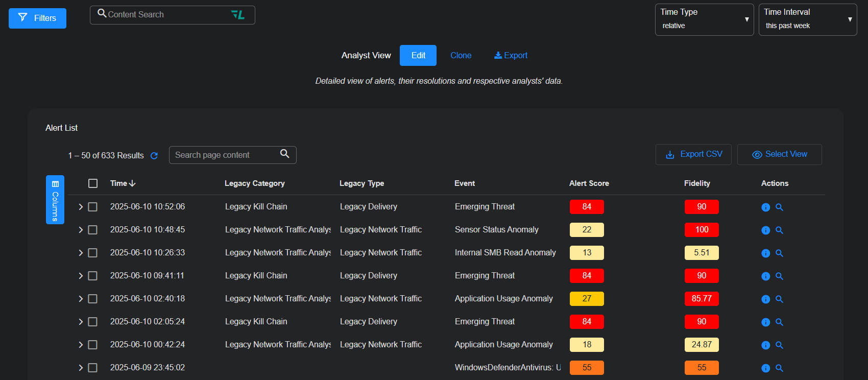Expand the 2025-06-10 09:41:11 alert row
This screenshot has width=868, height=380.
coord(81,276)
